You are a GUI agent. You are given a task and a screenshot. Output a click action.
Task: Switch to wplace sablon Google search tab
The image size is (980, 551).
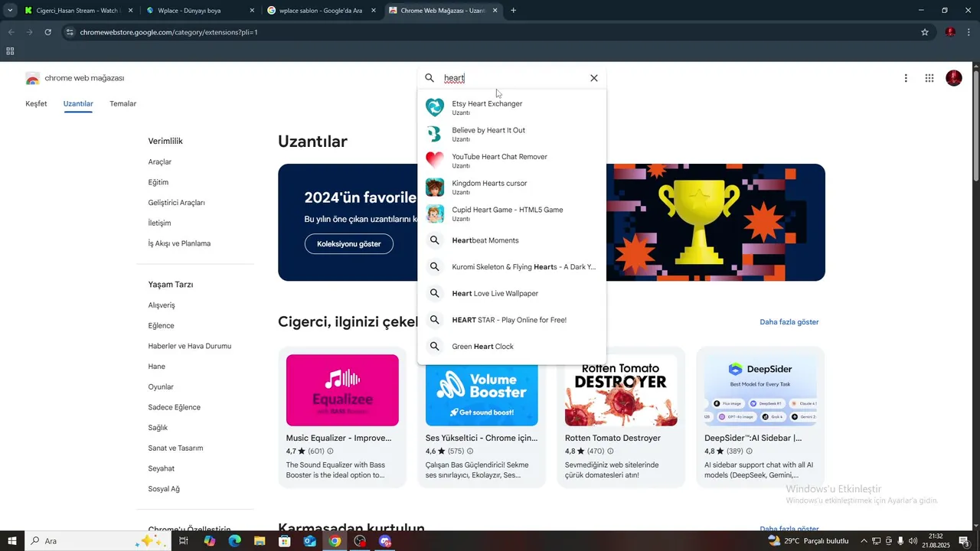point(322,11)
